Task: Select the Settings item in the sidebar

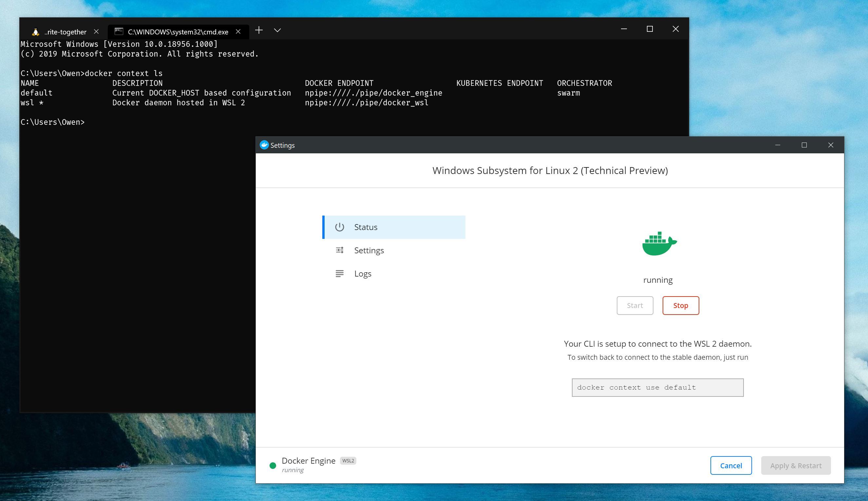Action: click(369, 250)
